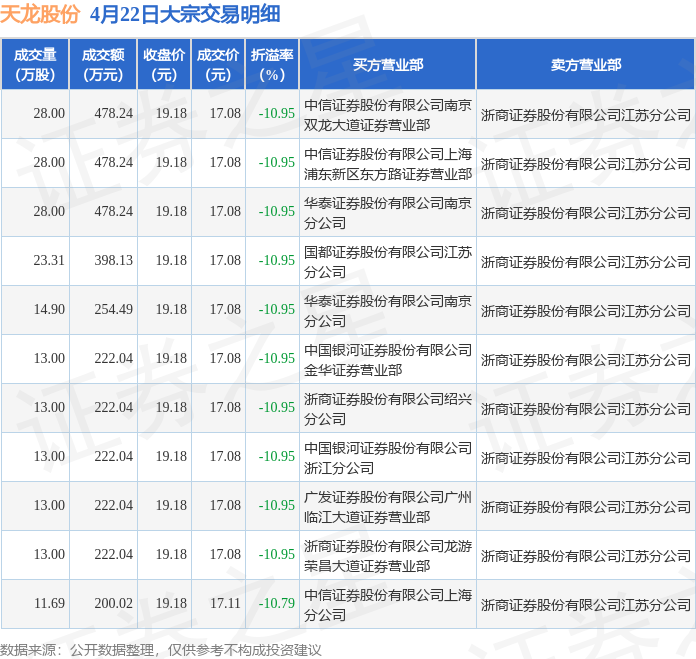Click 19.18 in the 11.69 volume row
The image size is (696, 659).
tap(171, 603)
